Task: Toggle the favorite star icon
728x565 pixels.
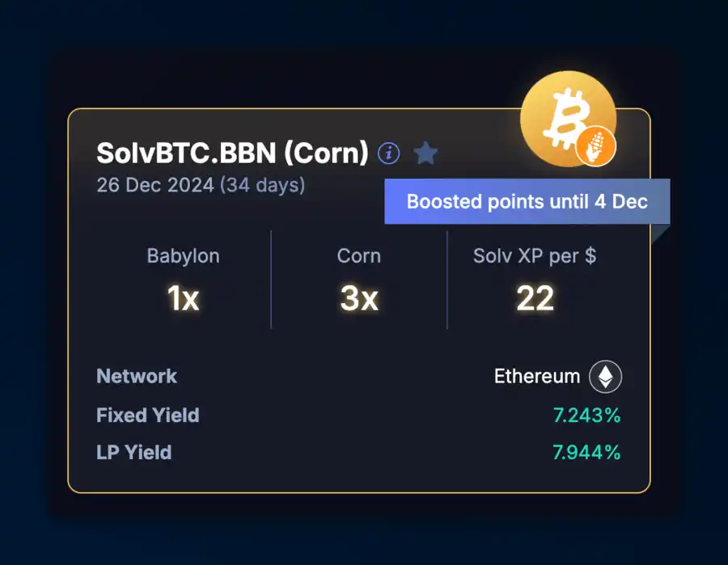Action: pyautogui.click(x=425, y=152)
